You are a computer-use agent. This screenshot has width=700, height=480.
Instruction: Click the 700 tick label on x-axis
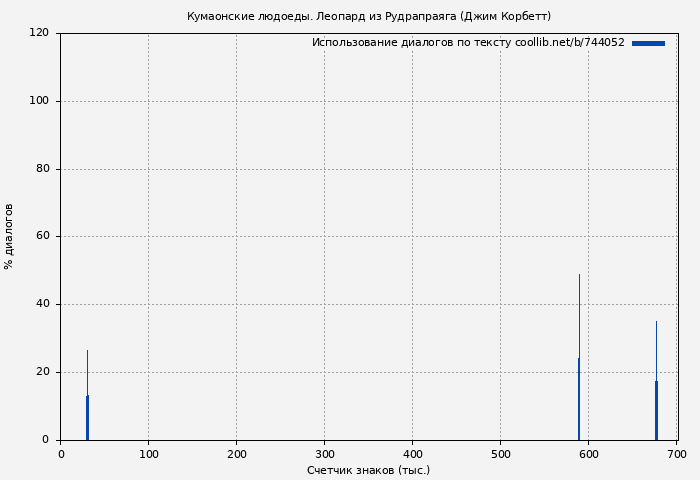click(x=676, y=454)
